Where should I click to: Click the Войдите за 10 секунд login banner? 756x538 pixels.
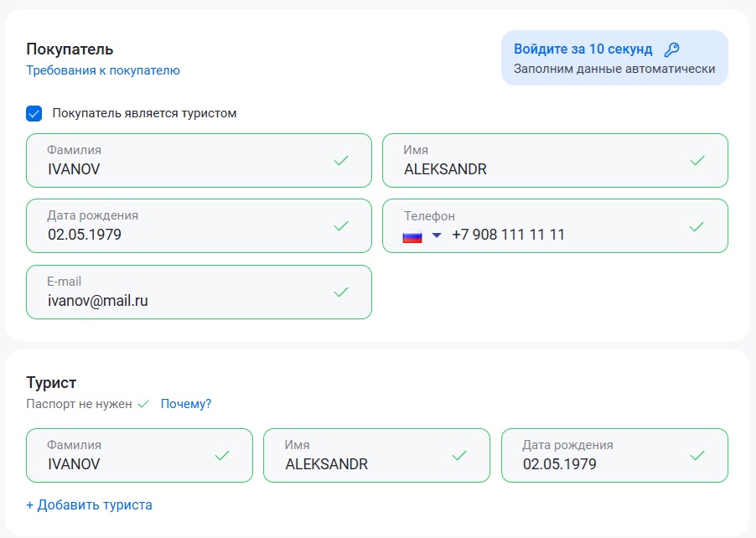[x=614, y=58]
